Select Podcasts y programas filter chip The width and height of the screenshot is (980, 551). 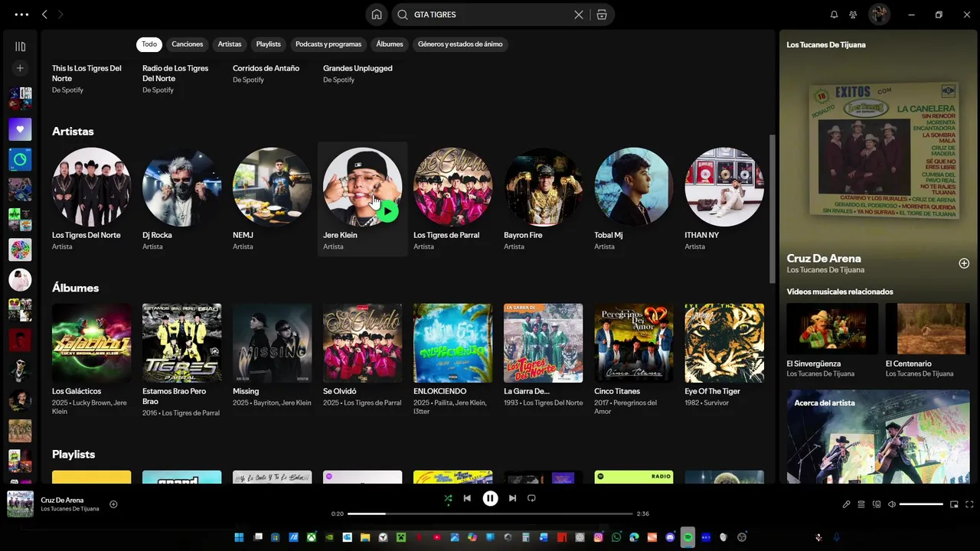[x=328, y=44]
